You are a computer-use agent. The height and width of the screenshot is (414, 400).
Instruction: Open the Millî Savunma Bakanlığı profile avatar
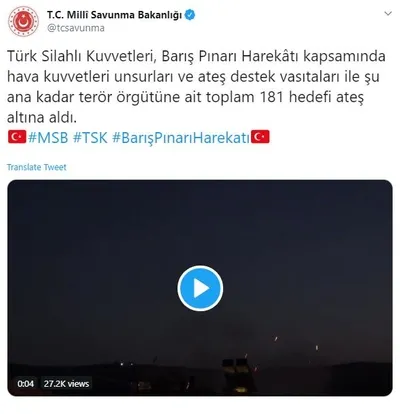tap(23, 21)
